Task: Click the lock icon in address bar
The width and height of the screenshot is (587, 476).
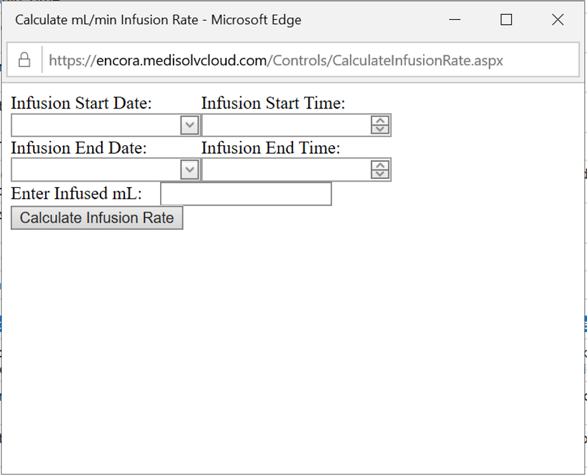Action: click(24, 60)
